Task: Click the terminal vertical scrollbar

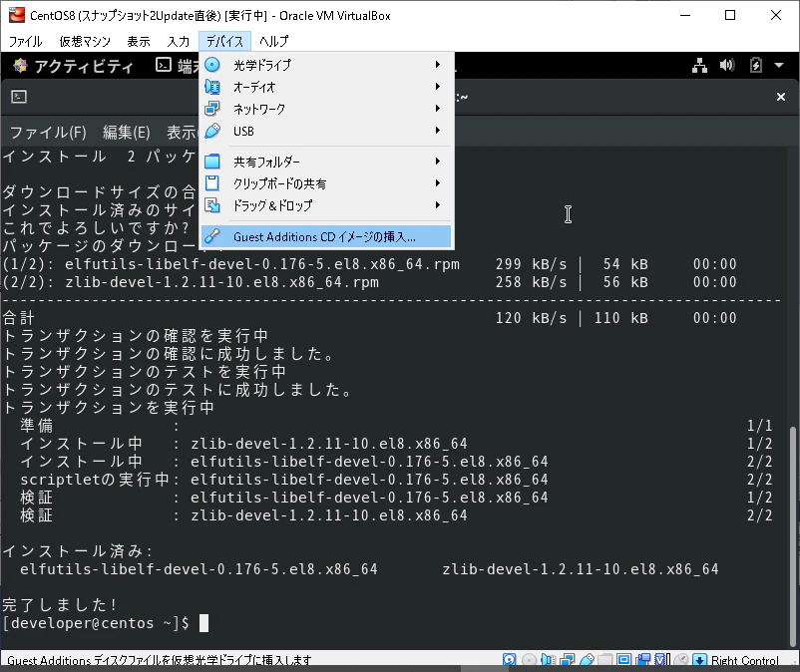Action: click(792, 535)
